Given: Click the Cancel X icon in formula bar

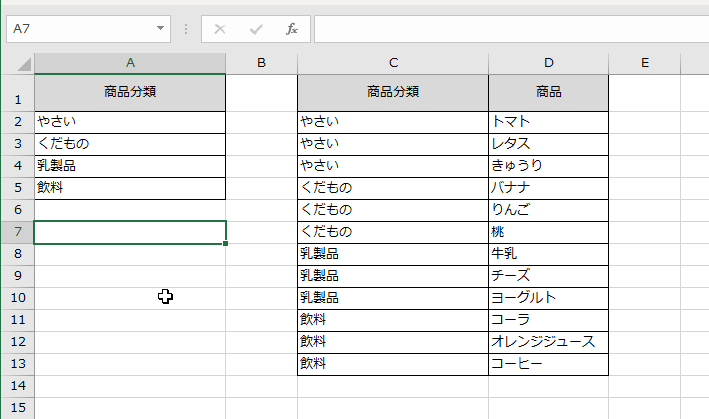Looking at the screenshot, I should click(x=220, y=29).
